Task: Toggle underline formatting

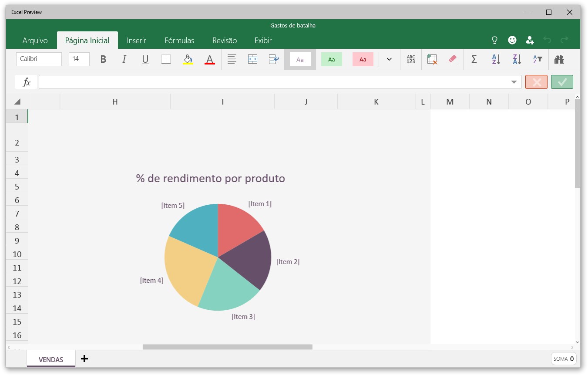Action: point(145,59)
